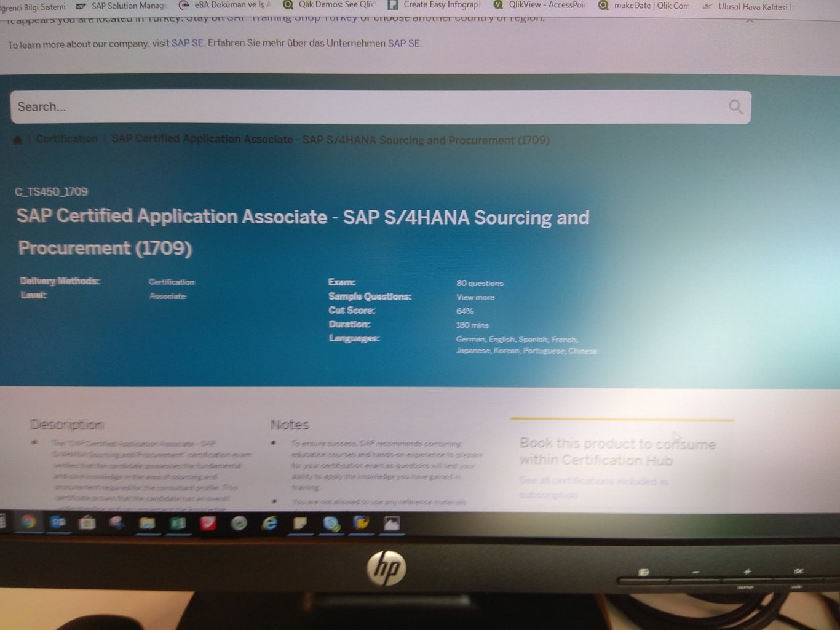
Task: Click the Notes section heading
Action: (290, 425)
